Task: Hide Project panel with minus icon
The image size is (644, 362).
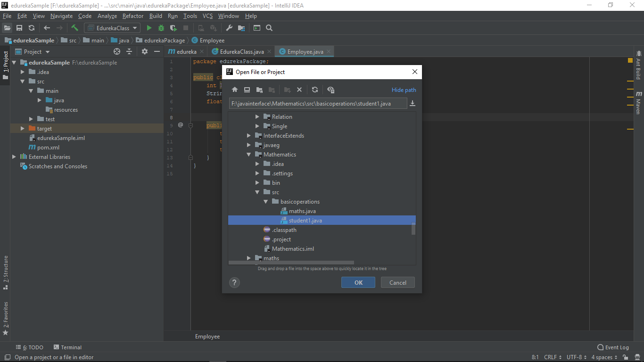Action: point(157,51)
